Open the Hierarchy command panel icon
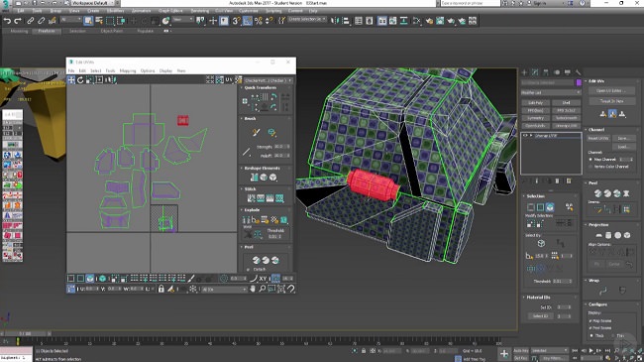Screen dimensions: 644x362 coord(546,72)
